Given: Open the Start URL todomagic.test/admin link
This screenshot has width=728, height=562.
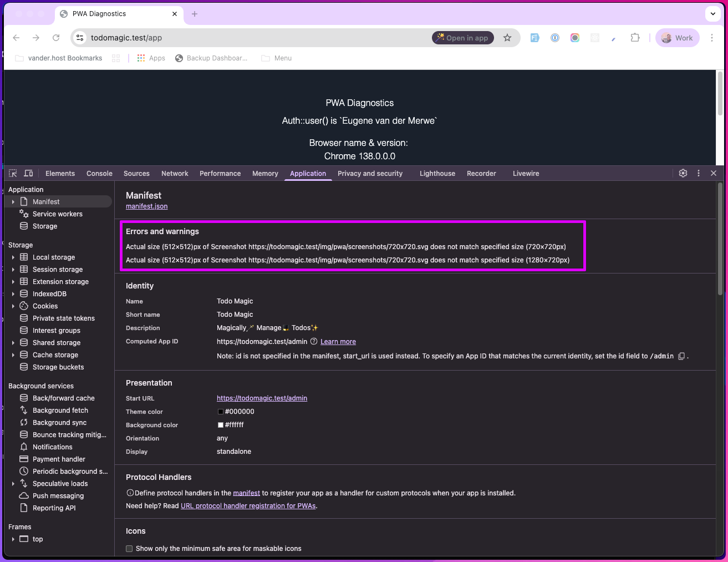Looking at the screenshot, I should click(262, 398).
